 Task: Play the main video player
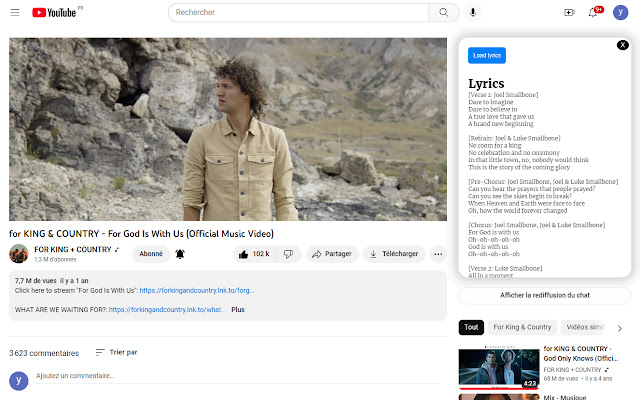pyautogui.click(x=228, y=129)
